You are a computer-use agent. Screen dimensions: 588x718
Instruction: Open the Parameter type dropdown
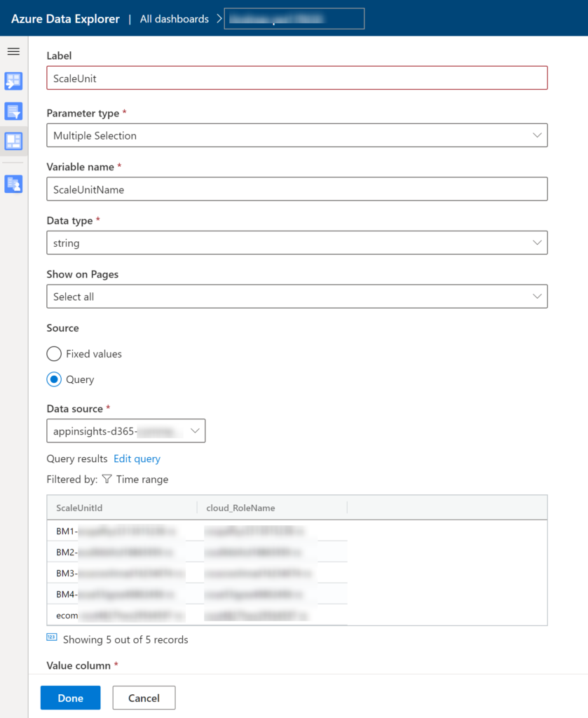coord(297,135)
